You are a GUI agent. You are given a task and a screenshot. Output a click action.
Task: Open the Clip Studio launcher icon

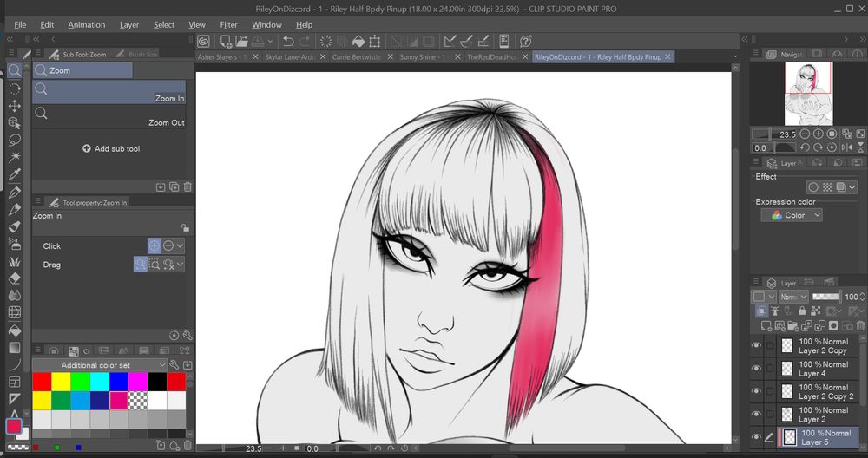click(x=203, y=41)
